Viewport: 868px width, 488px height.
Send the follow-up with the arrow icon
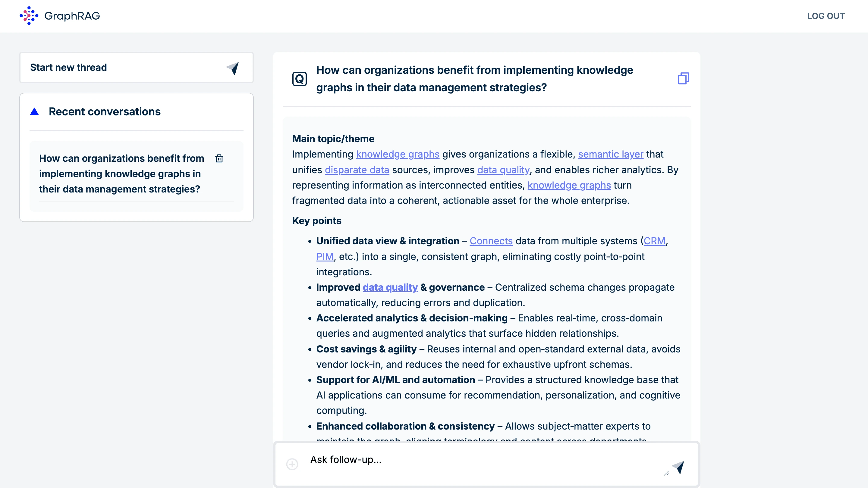tap(678, 467)
